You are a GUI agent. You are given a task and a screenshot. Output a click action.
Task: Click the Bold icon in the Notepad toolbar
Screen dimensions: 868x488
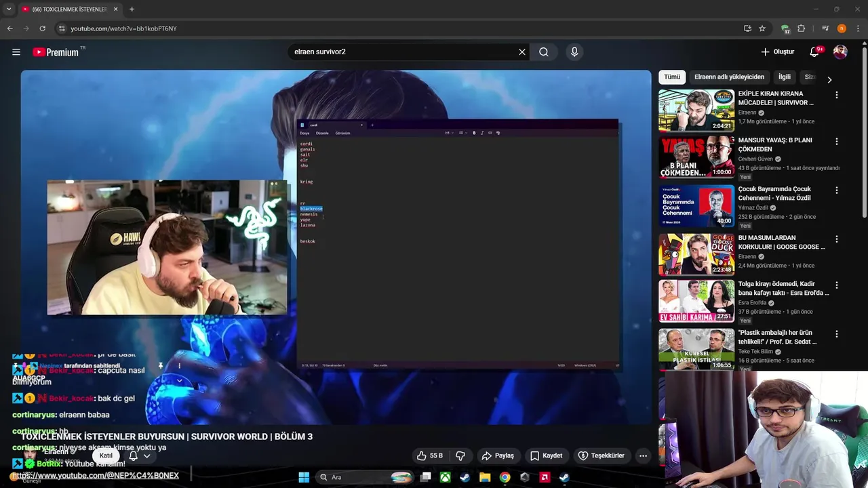coord(474,133)
